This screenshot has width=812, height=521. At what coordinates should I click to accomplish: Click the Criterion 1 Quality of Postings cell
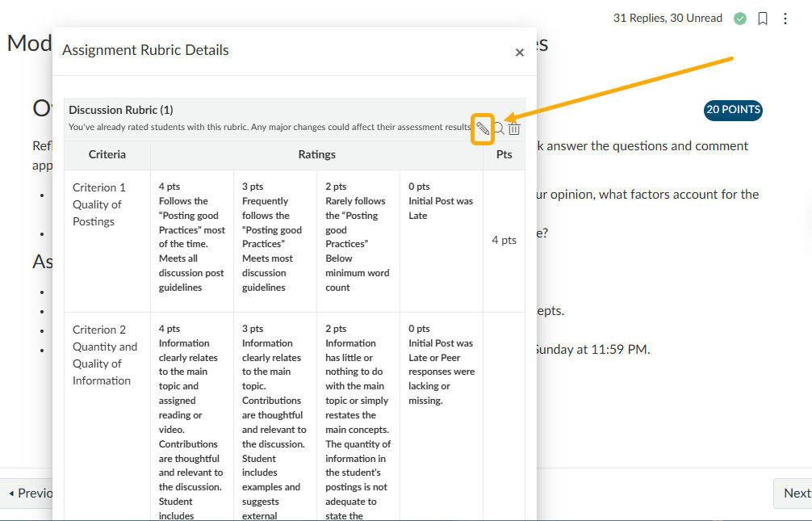point(107,204)
